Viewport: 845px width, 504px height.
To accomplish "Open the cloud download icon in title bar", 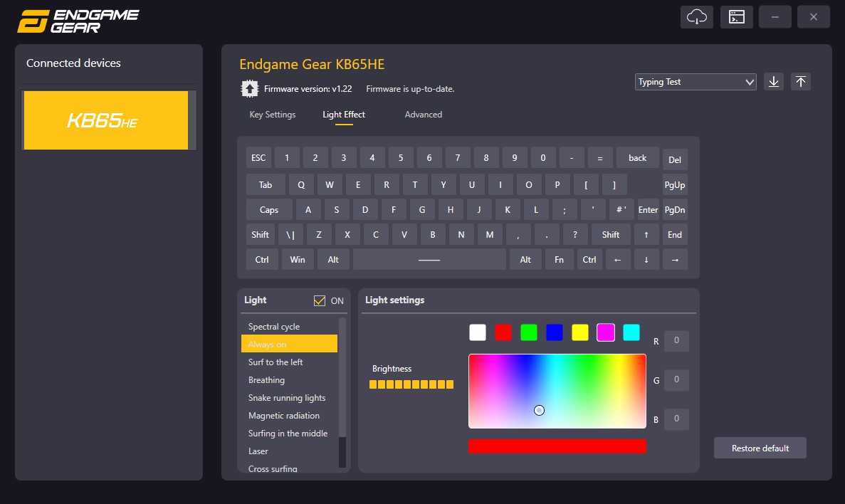I will click(697, 16).
